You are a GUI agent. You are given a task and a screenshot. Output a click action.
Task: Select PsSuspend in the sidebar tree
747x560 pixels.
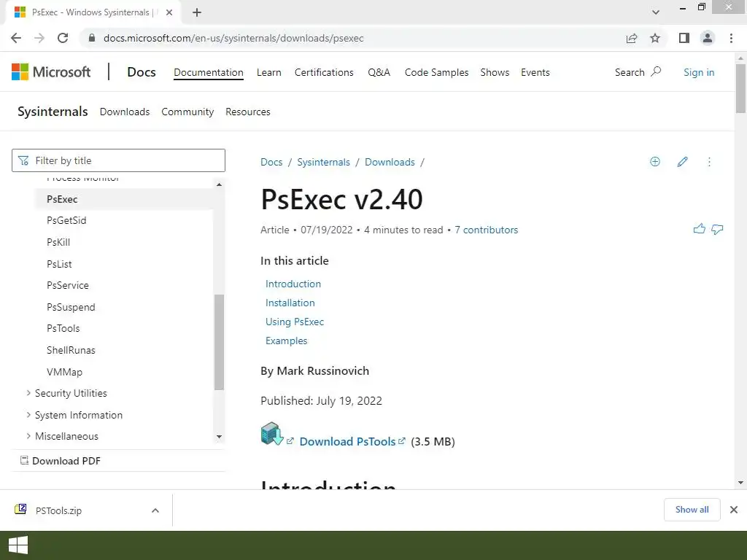[71, 307]
